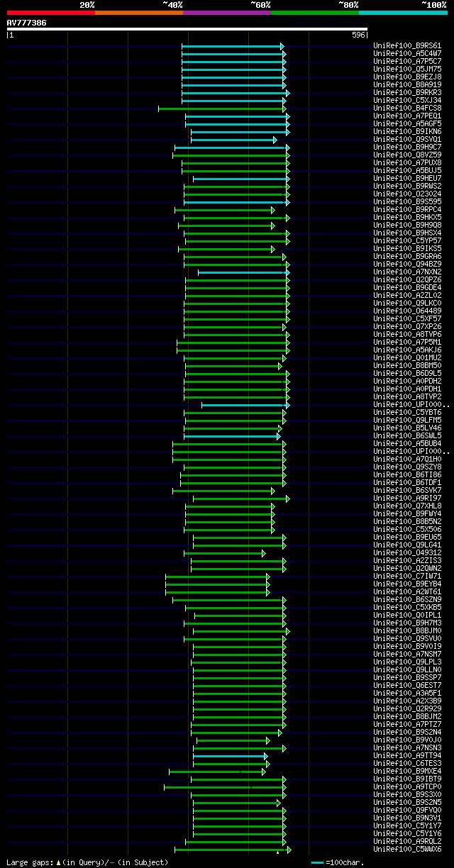Select the UniRef100_A7PUX8 label
The width and height of the screenshot is (454, 868).
[407, 162]
